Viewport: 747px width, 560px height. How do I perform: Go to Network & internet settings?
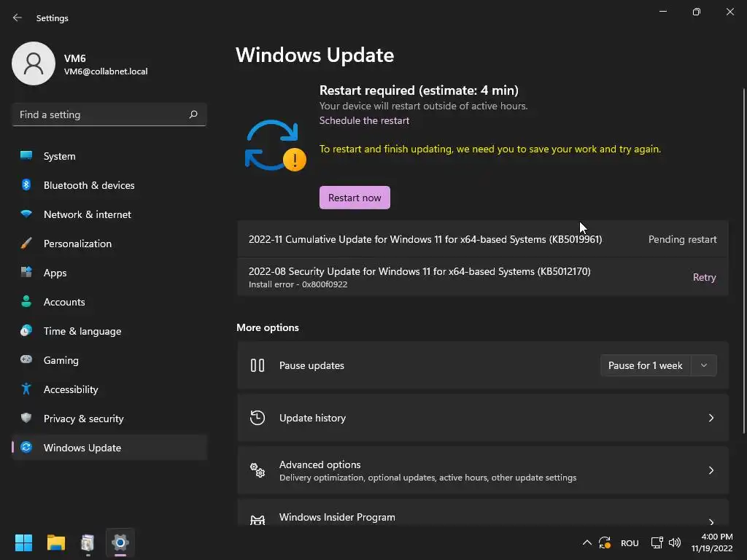tap(109, 214)
